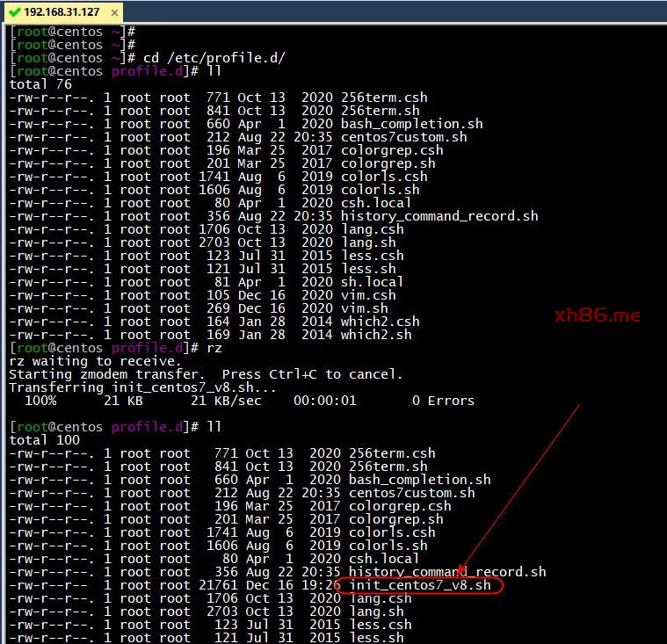Click the which2.csh file entry
Image resolution: width=667 pixels, height=644 pixels.
(x=380, y=322)
